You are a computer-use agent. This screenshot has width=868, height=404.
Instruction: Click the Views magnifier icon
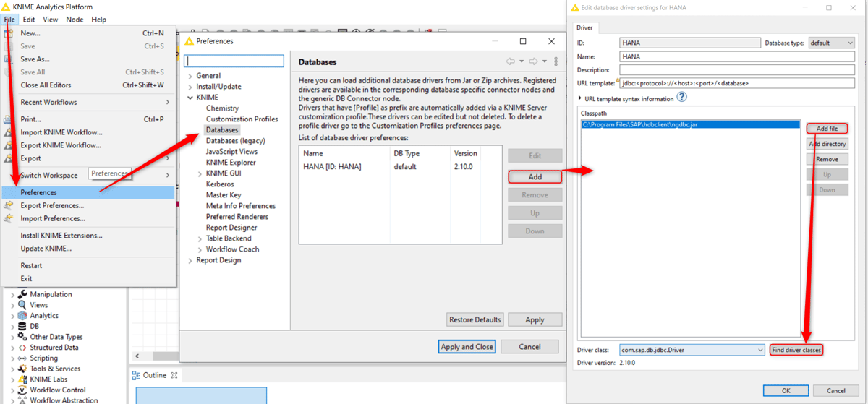pyautogui.click(x=22, y=305)
